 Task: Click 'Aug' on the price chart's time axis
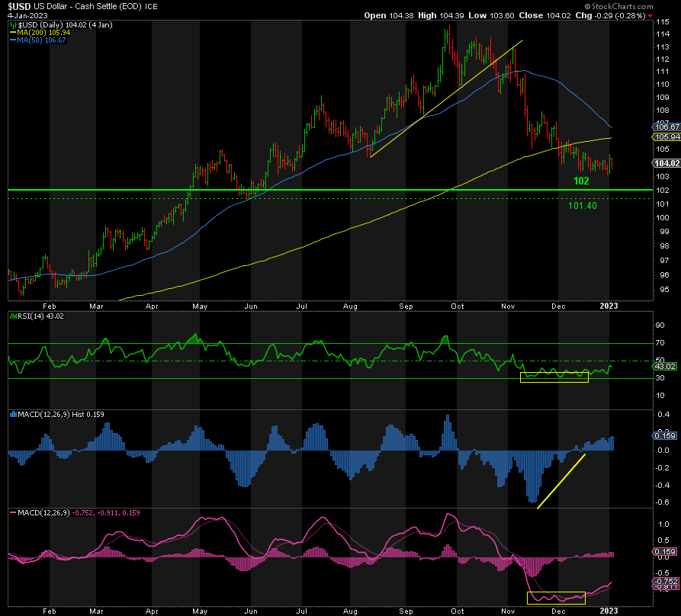click(x=350, y=306)
